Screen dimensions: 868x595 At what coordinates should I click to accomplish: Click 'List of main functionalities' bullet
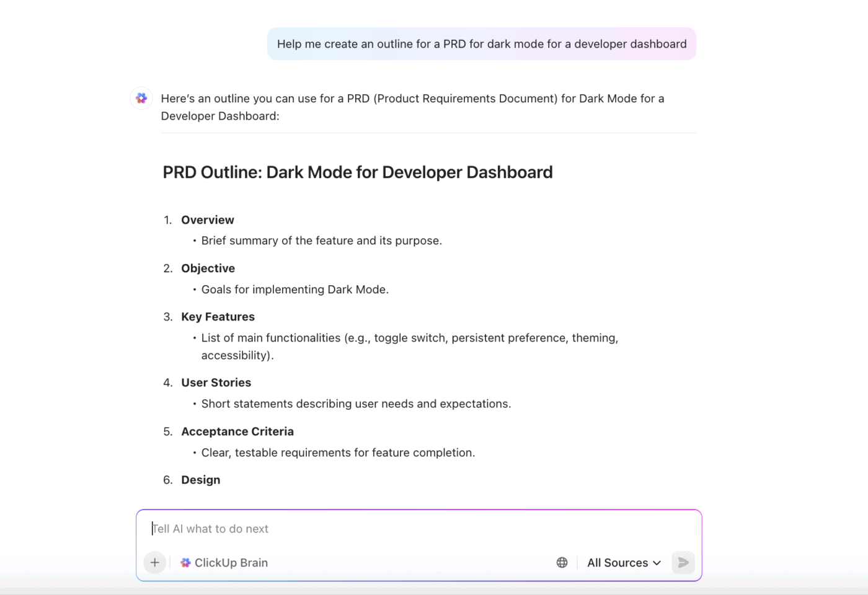coord(410,346)
